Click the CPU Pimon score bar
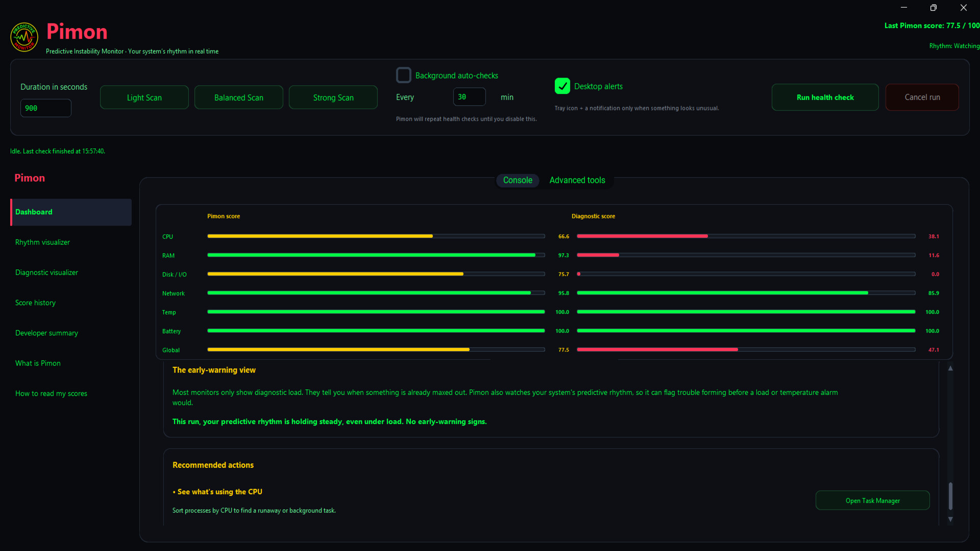Image resolution: width=980 pixels, height=551 pixels. click(x=376, y=236)
